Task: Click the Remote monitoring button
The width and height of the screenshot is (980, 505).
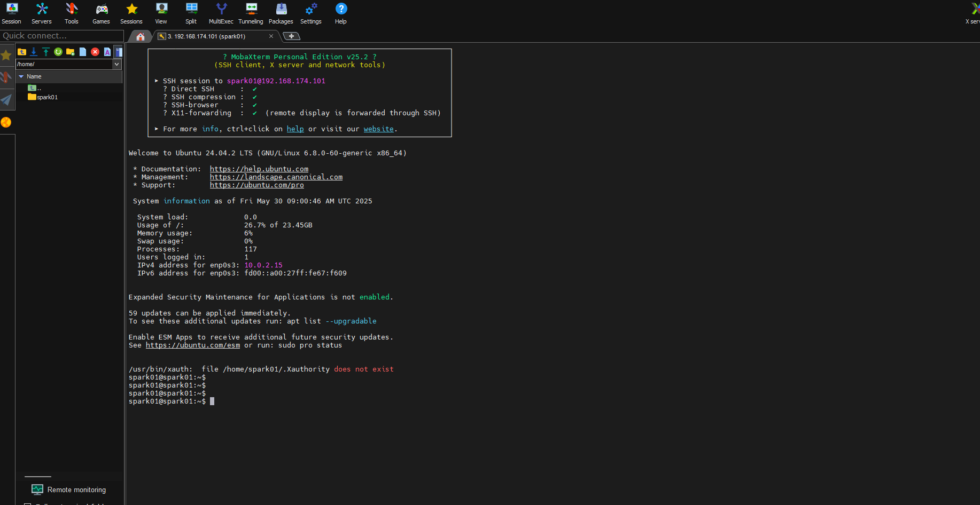Action: tap(69, 490)
